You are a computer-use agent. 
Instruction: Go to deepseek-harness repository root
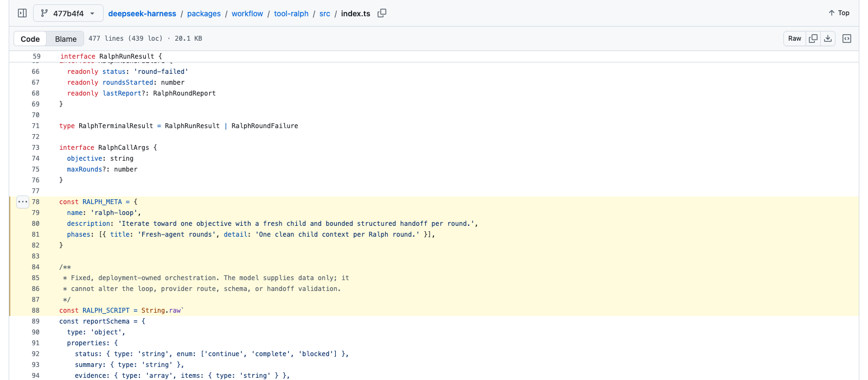(x=142, y=14)
